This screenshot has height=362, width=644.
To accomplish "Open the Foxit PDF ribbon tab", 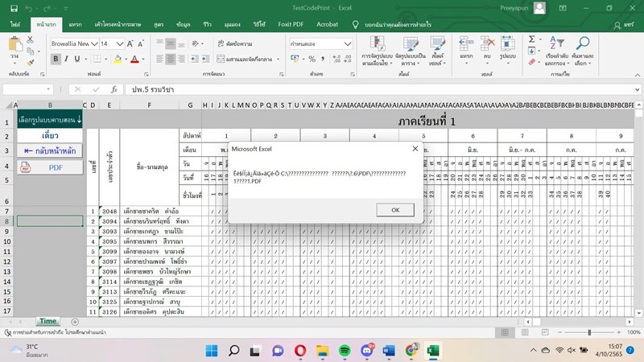I will [289, 25].
